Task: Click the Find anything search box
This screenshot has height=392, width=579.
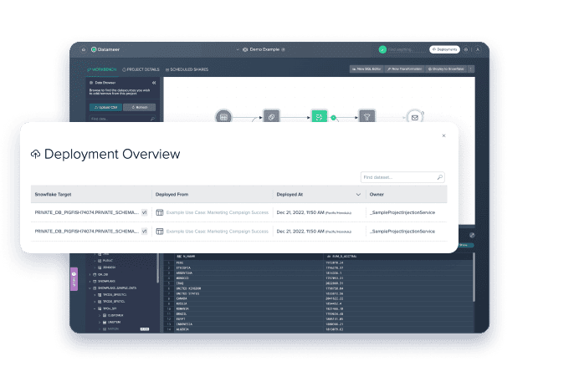Action: tap(406, 49)
